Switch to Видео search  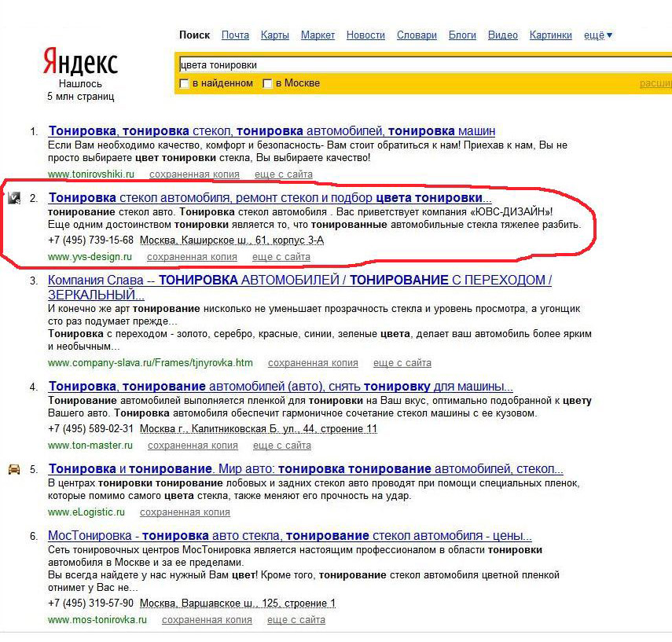[503, 35]
